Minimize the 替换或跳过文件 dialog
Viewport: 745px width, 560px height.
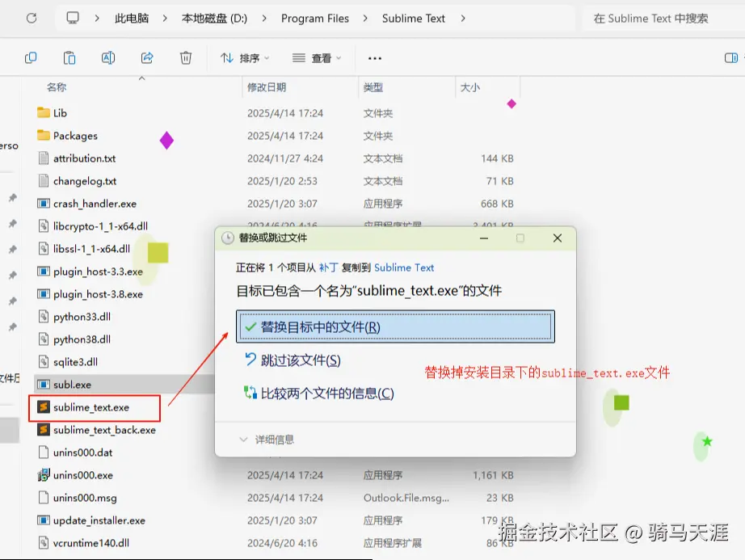[484, 238]
